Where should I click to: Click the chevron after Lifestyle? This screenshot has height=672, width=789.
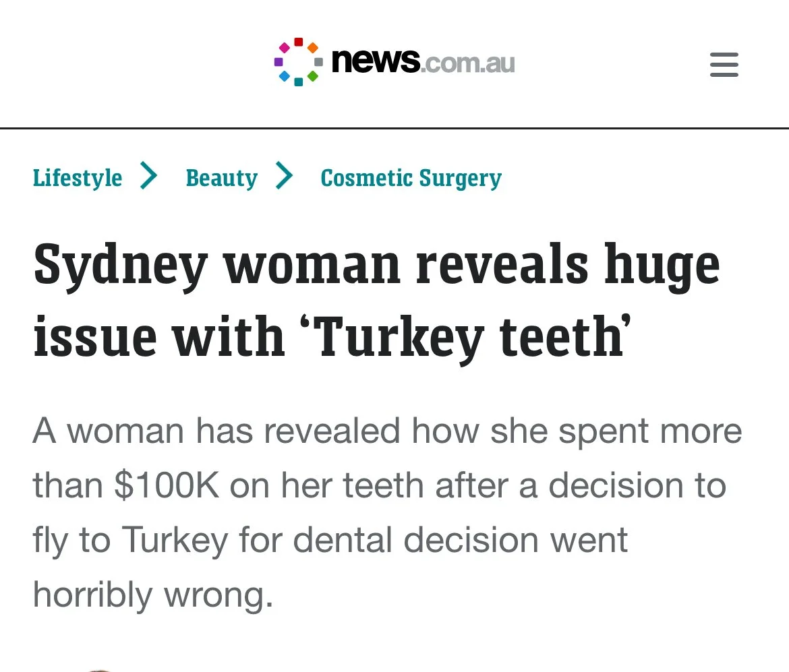148,175
